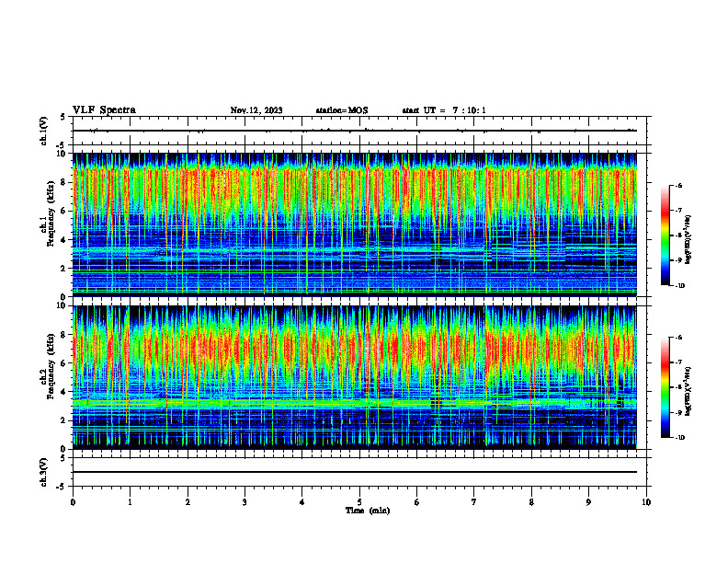The width and height of the screenshot is (728, 563).
Task: Click inside the ch.2 spectrogram panel
Action: click(355, 377)
